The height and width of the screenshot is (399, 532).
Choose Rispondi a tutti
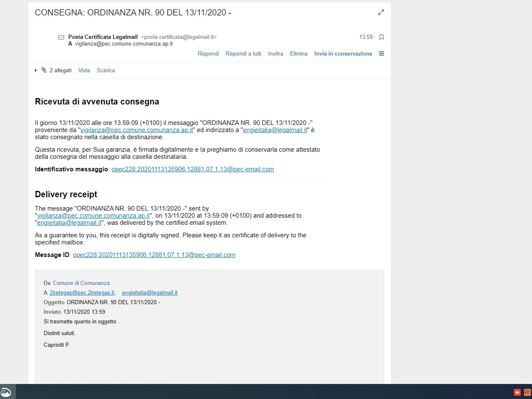tap(243, 53)
